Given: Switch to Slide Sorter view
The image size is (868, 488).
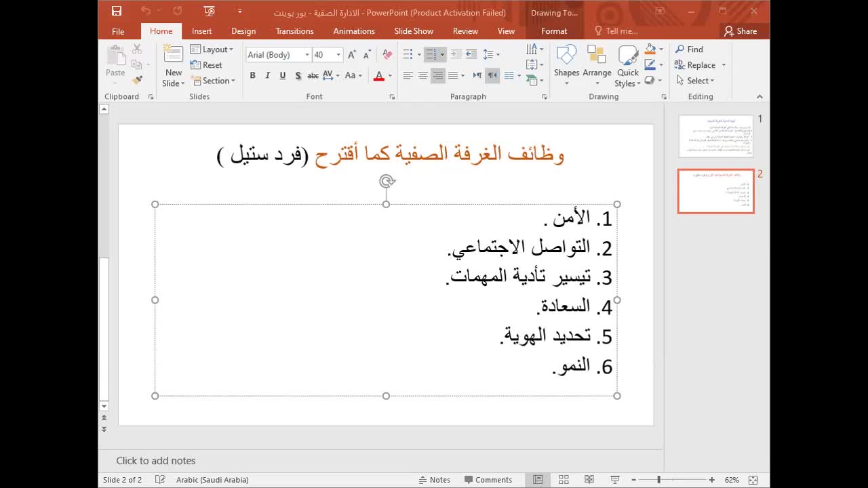Looking at the screenshot, I should pos(564,480).
